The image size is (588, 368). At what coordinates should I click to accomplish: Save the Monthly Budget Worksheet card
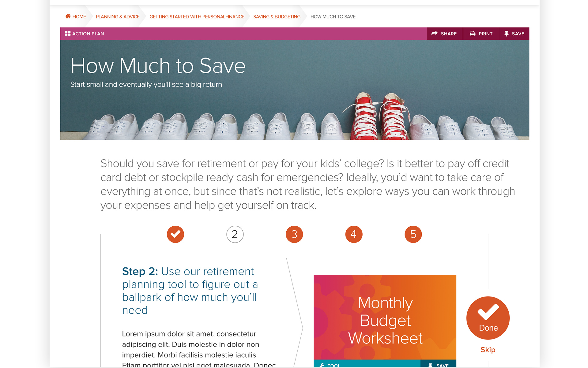(x=438, y=364)
